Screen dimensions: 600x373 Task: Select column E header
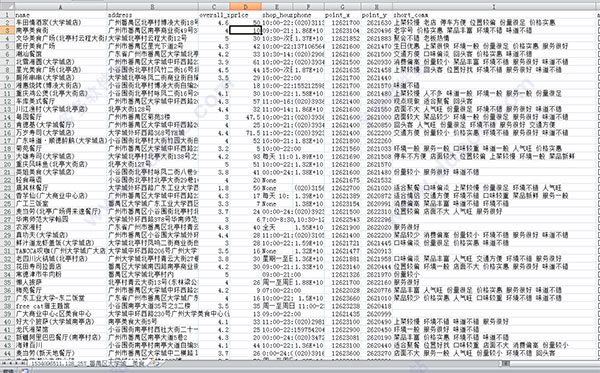pyautogui.click(x=277, y=7)
